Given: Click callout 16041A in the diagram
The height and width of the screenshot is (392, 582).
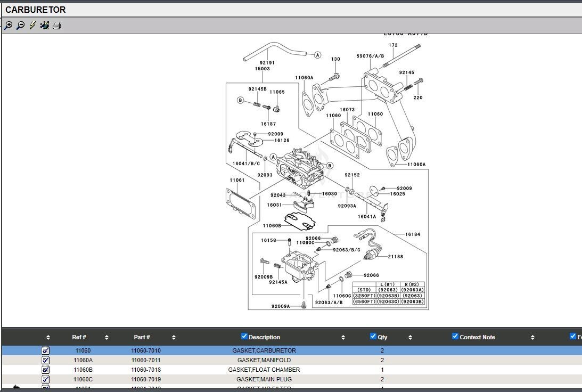Looking at the screenshot, I should click(367, 216).
